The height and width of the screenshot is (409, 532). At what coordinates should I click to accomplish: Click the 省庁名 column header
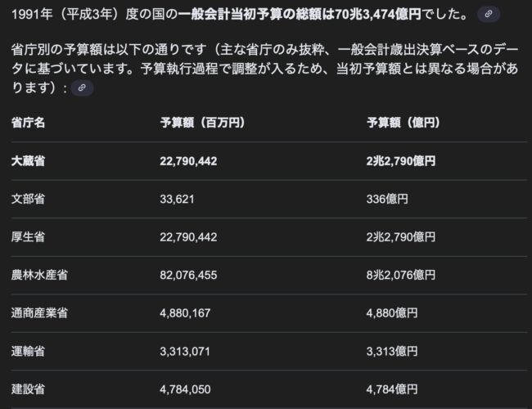[29, 123]
